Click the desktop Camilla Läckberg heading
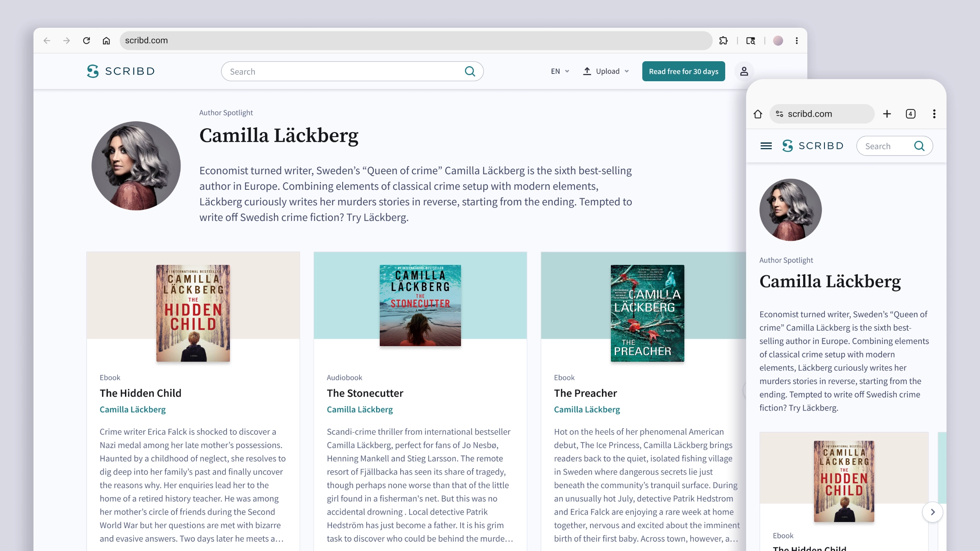 click(279, 136)
